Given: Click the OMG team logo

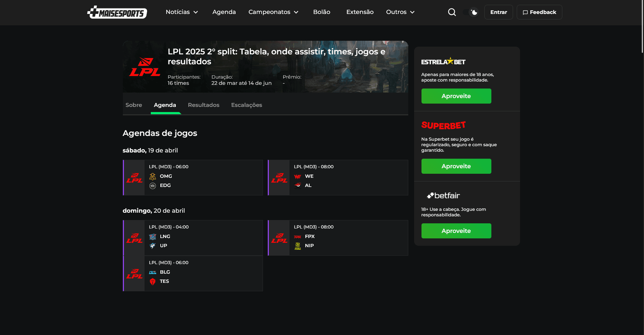Looking at the screenshot, I should 153,177.
